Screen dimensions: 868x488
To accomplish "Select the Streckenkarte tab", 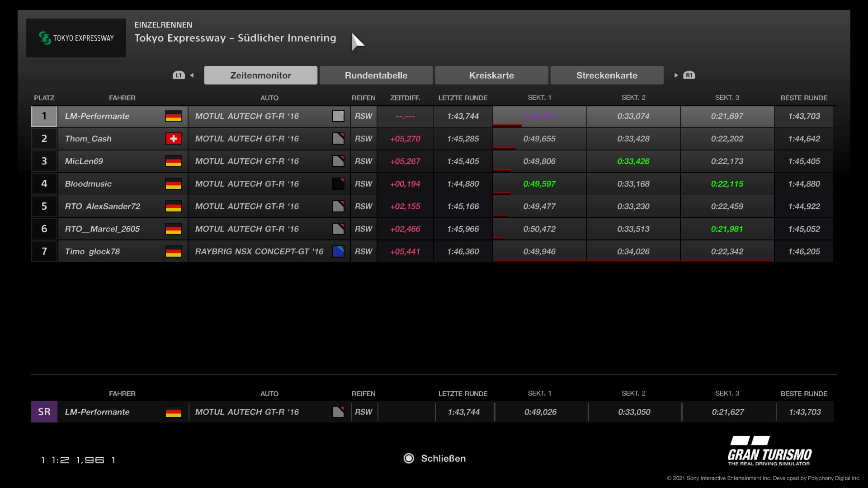I will coord(607,75).
